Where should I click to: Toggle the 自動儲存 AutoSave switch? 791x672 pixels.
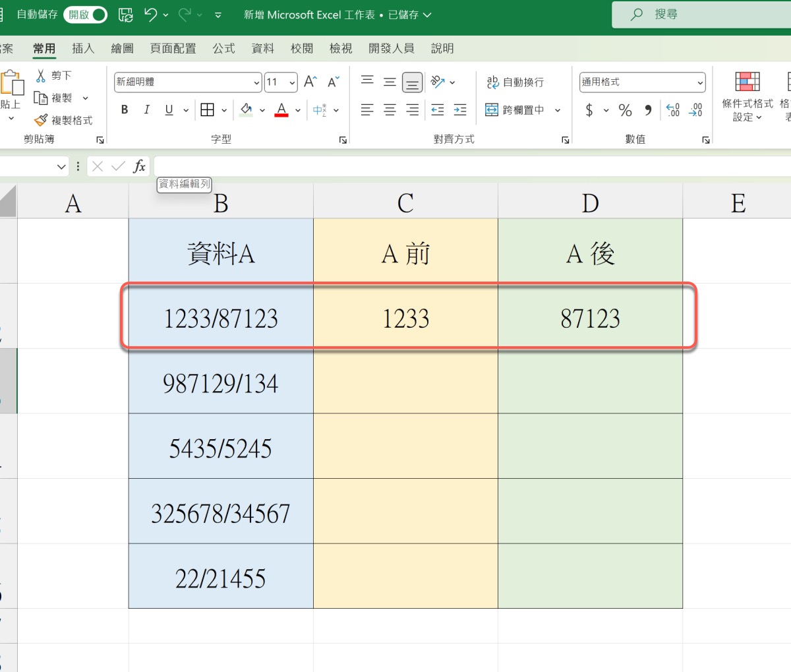pyautogui.click(x=85, y=15)
